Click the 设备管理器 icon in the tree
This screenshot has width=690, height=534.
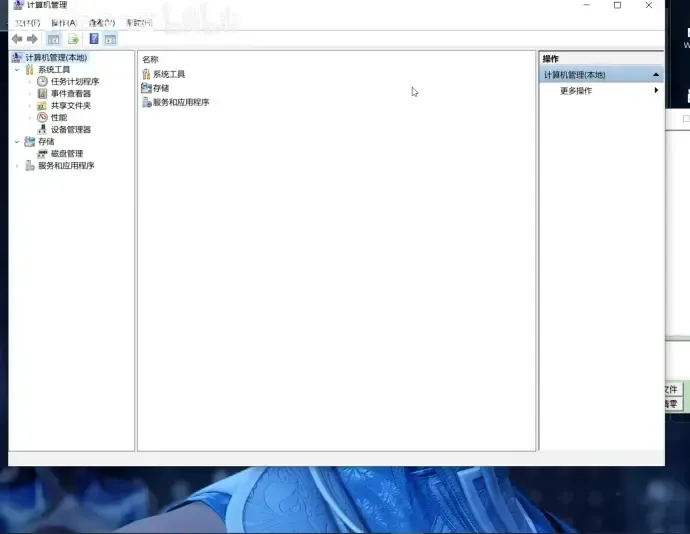(42, 130)
